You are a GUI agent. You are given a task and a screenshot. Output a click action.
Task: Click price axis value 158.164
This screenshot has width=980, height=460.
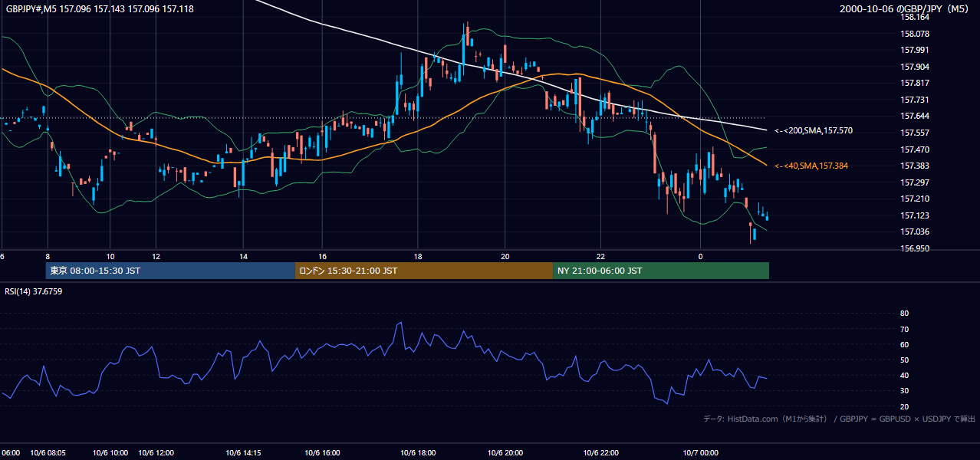pos(914,17)
